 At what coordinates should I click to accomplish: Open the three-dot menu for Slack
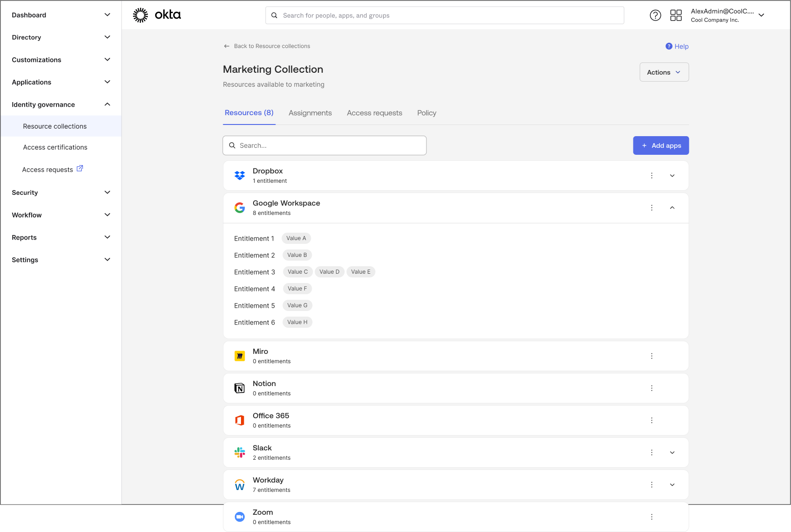pyautogui.click(x=652, y=452)
